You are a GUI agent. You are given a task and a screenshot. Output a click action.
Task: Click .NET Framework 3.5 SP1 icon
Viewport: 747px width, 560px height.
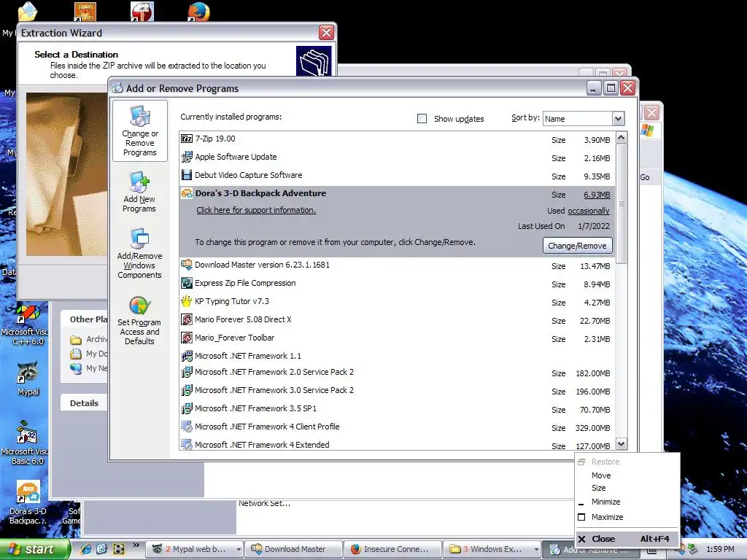tap(187, 408)
